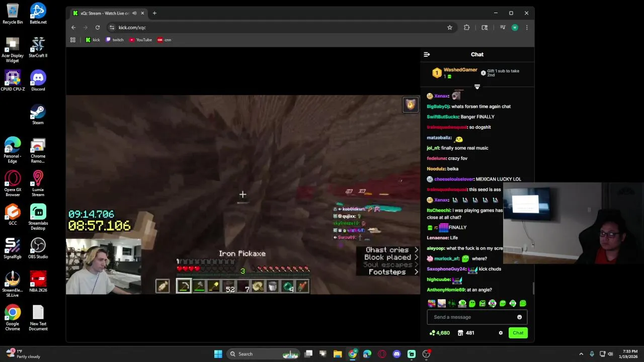Click chat username SaxophoneGuy24
This screenshot has height=362, width=644.
coord(446,269)
